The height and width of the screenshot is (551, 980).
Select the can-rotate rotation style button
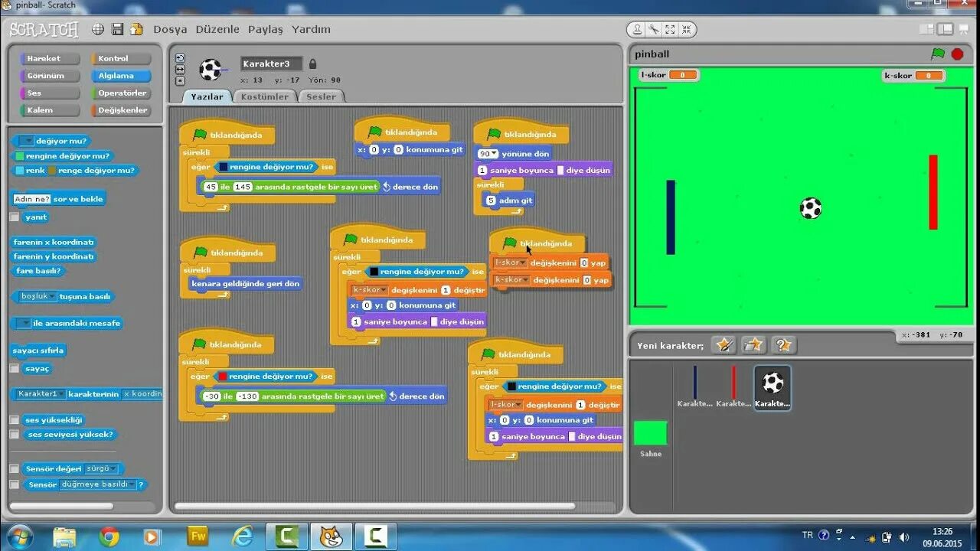pos(180,58)
